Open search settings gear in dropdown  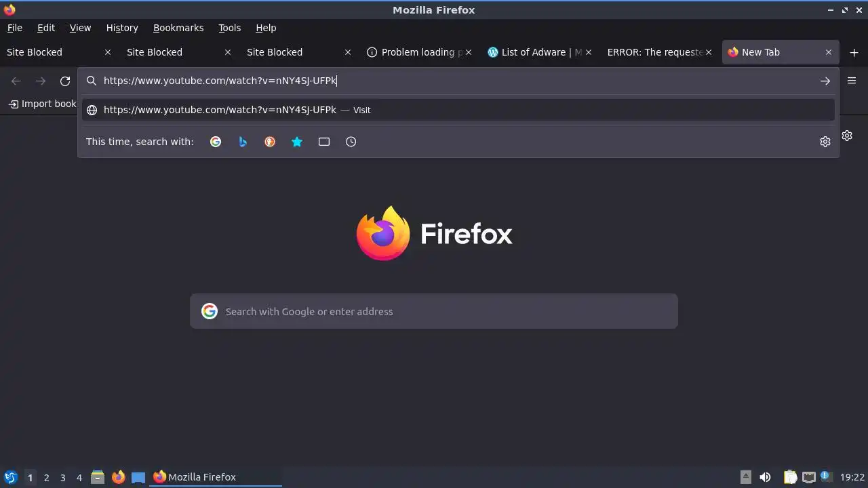825,142
